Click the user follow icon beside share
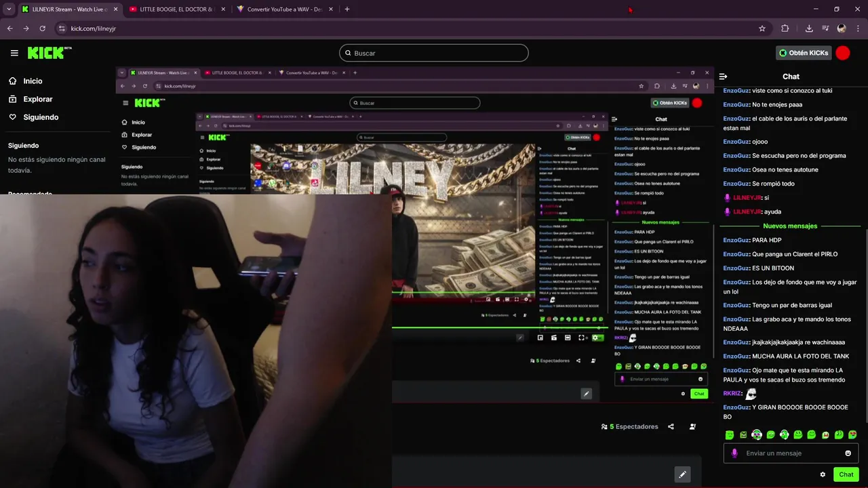The width and height of the screenshot is (868, 488). (x=692, y=426)
